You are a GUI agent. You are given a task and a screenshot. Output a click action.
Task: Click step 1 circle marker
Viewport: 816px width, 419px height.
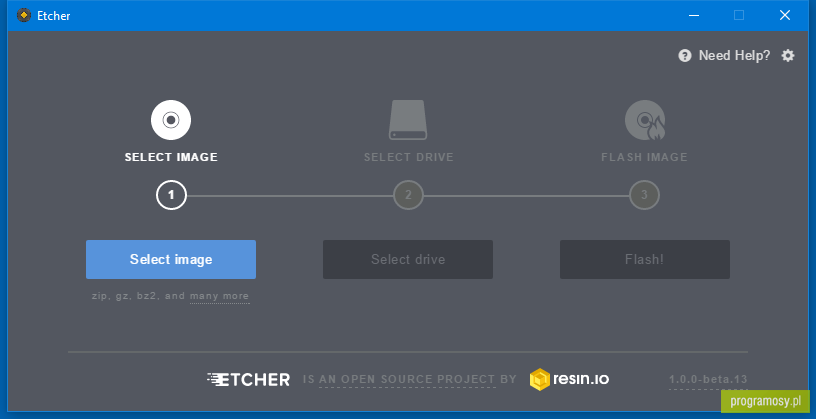point(171,196)
